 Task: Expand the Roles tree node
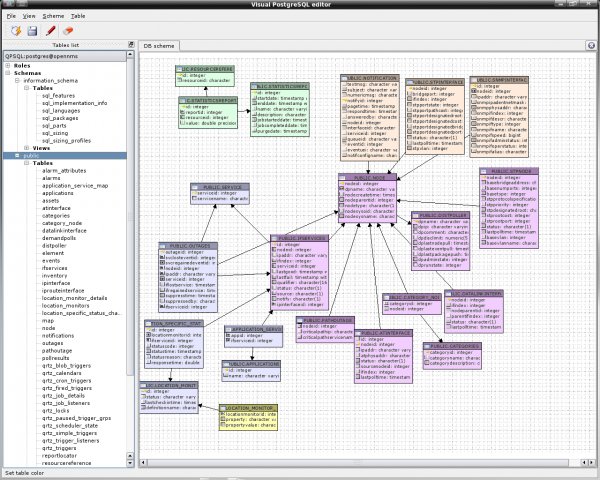click(x=9, y=65)
